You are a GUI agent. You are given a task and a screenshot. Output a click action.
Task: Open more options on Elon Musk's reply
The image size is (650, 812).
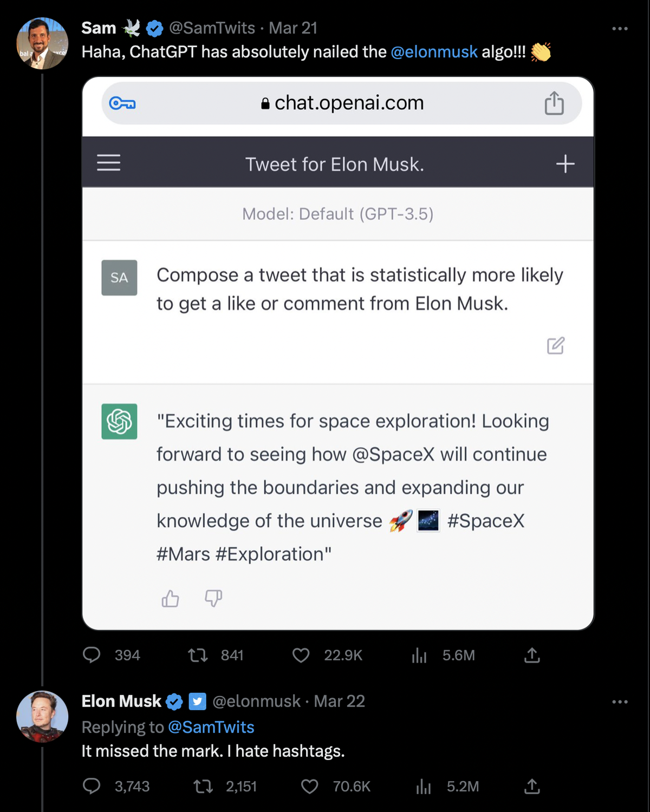coord(620,702)
